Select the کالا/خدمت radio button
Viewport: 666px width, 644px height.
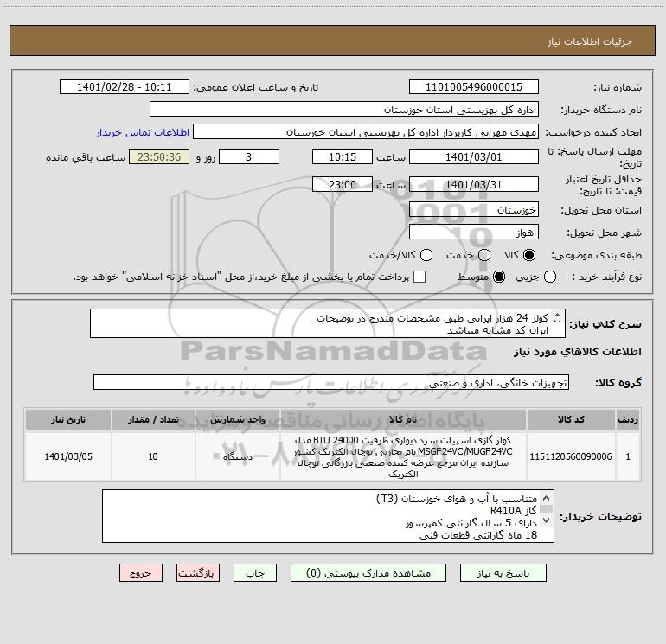[x=426, y=255]
